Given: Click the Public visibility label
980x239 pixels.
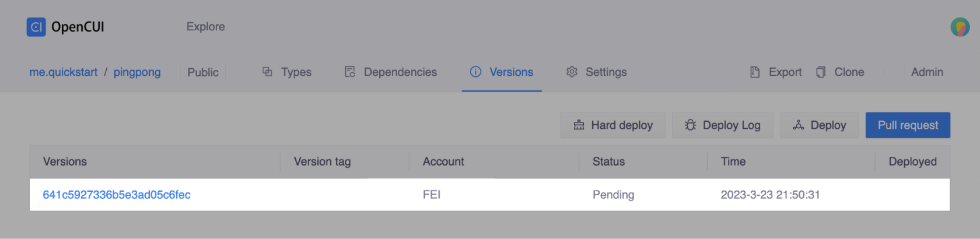Looking at the screenshot, I should tap(203, 72).
